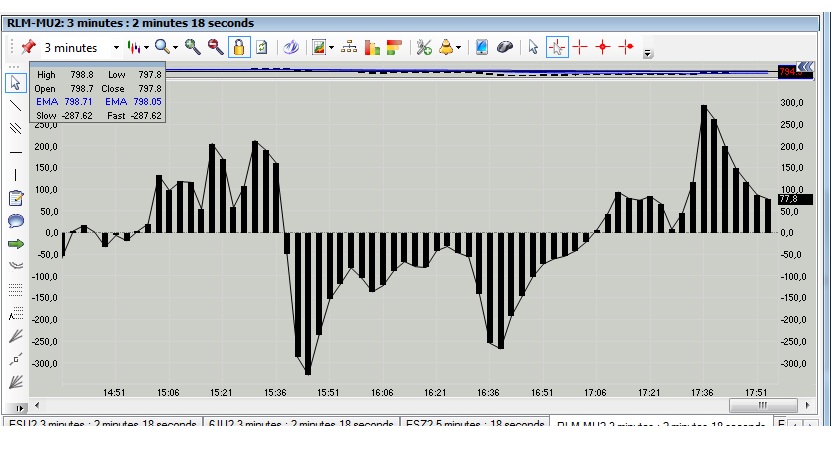Open the magnifier dropdown arrow
Image resolution: width=831 pixels, height=460 pixels.
(x=174, y=48)
